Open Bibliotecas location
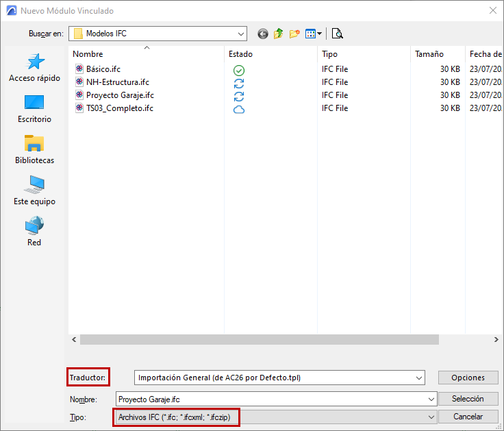This screenshot has height=431, width=504. tap(34, 150)
